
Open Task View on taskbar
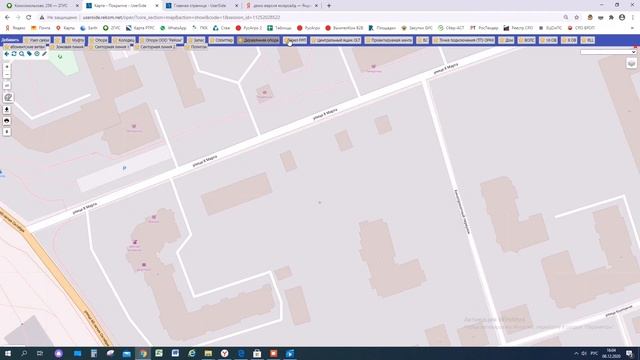tap(40, 353)
